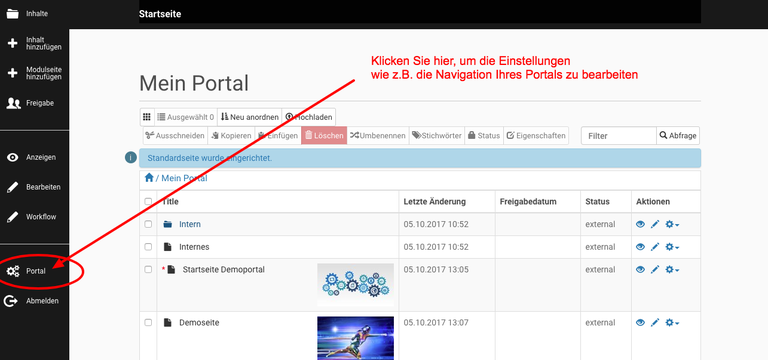Click Neu anordnen button
The height and width of the screenshot is (360, 768).
tap(249, 117)
